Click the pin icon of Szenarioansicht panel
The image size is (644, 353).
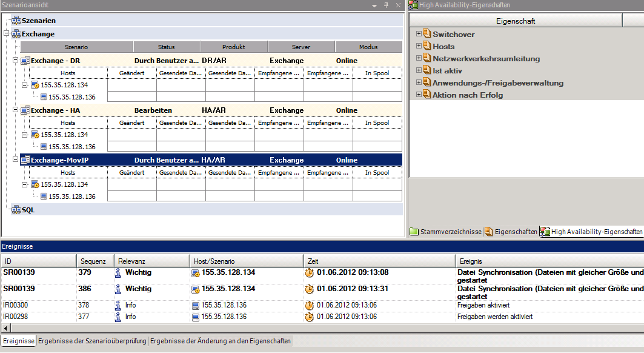point(386,5)
